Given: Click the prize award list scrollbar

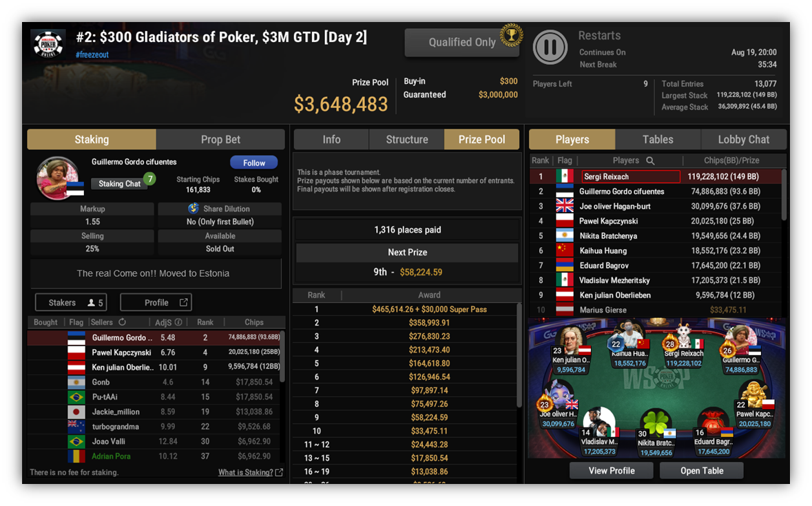Looking at the screenshot, I should point(519,355).
